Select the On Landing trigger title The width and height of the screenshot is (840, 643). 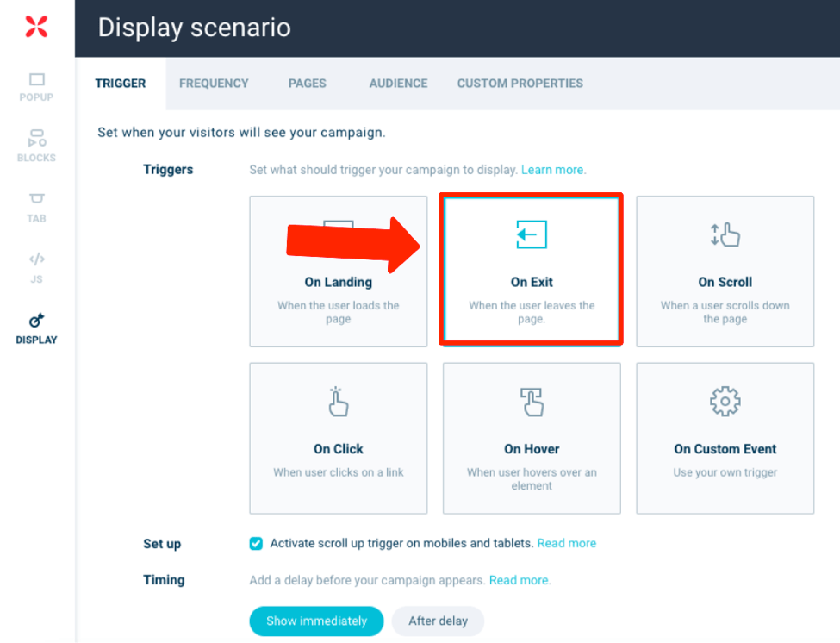point(338,282)
